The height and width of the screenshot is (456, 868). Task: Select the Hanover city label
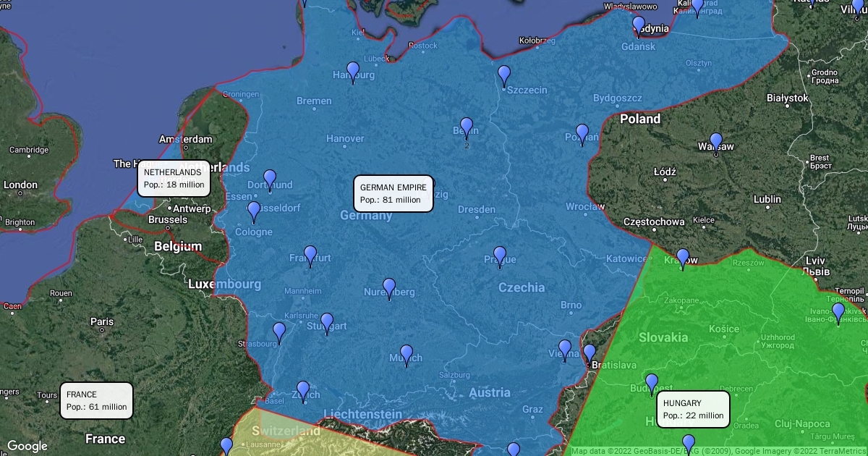click(x=345, y=138)
